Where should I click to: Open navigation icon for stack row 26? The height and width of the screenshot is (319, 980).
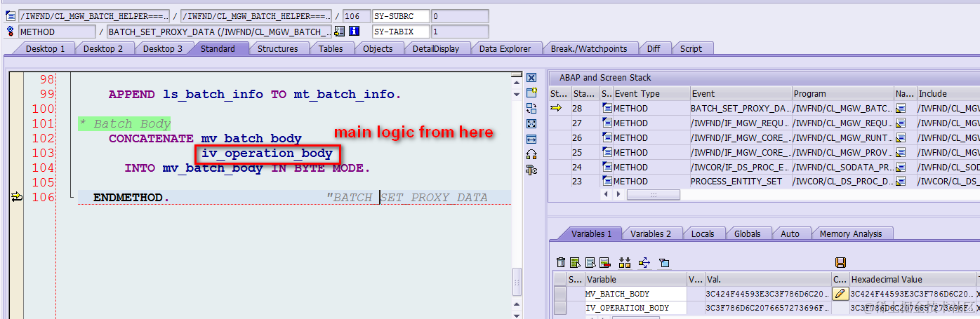(900, 137)
